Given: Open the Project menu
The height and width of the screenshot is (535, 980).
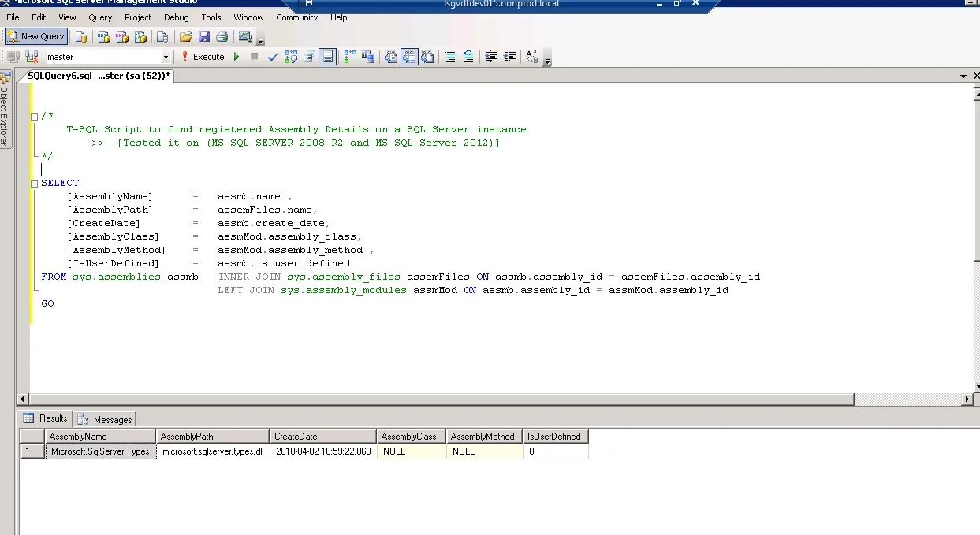Looking at the screenshot, I should (x=138, y=17).
